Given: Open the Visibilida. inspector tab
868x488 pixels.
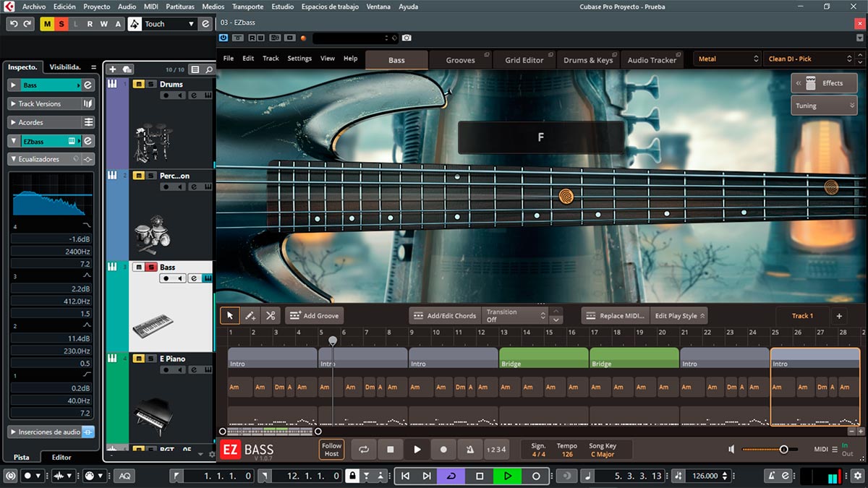Looking at the screenshot, I should tap(65, 67).
